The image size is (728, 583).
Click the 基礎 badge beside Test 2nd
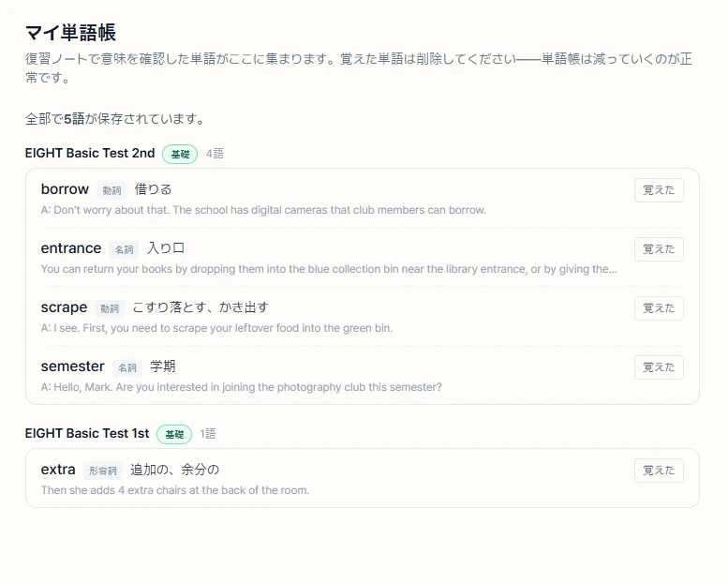[x=180, y=154]
